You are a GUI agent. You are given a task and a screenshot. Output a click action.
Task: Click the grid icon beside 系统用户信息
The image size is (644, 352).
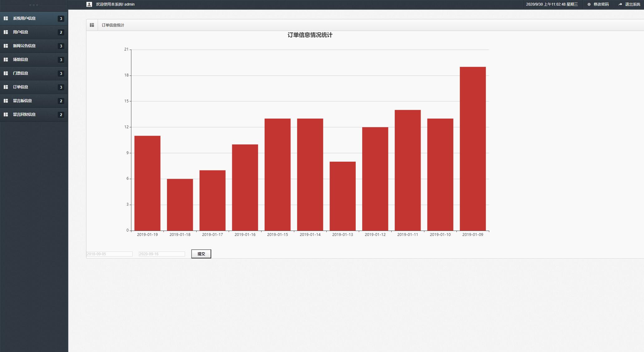tap(6, 18)
